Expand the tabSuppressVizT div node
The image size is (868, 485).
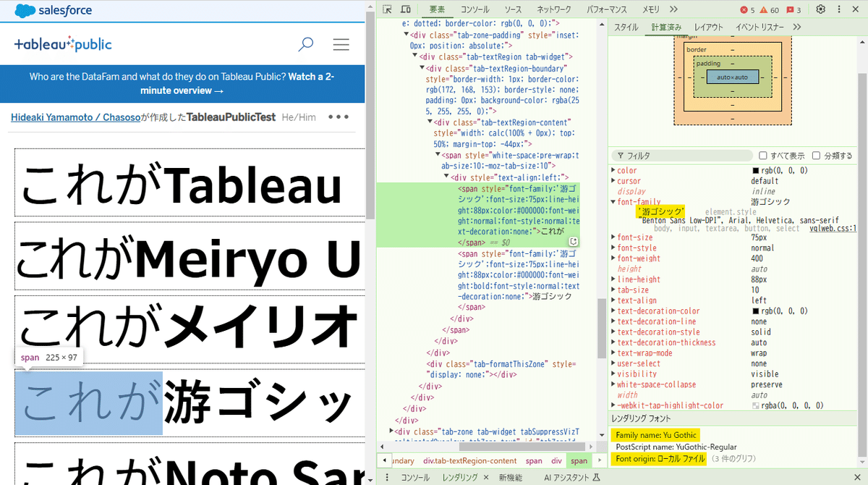(392, 431)
